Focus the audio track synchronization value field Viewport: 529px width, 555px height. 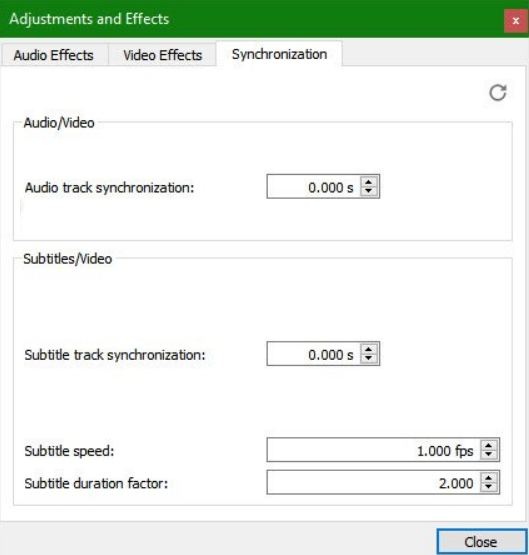tap(314, 187)
